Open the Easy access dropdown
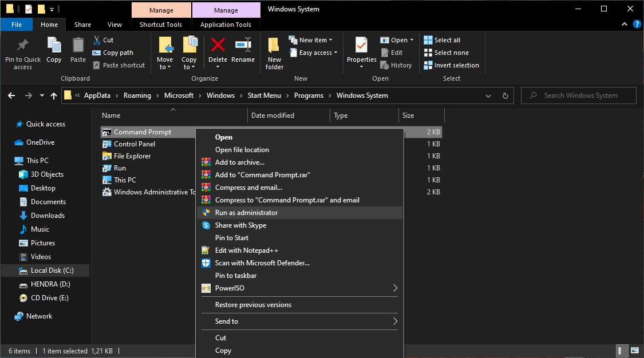Screen dimensions: 644x358 coord(313,53)
